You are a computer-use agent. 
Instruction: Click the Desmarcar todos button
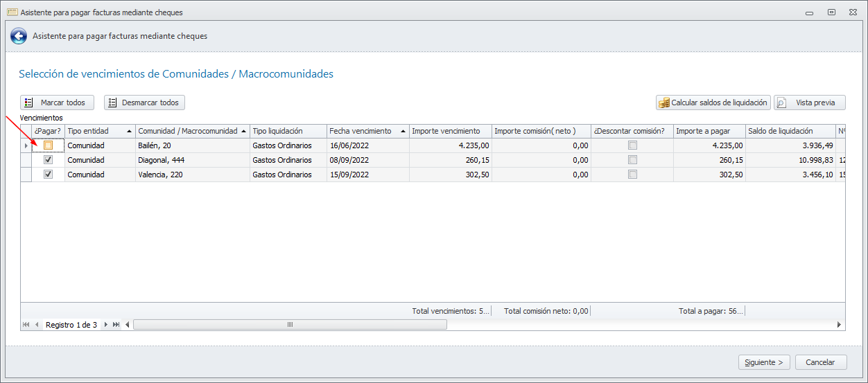click(144, 103)
